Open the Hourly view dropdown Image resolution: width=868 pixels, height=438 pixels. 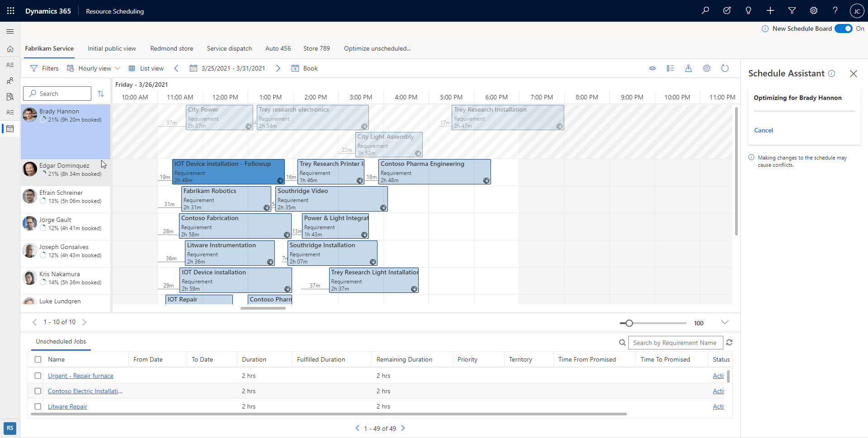94,68
